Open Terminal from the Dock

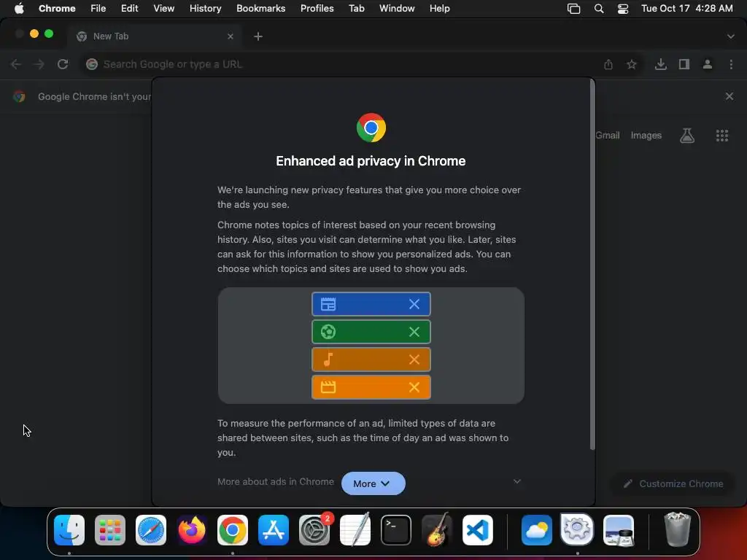396,530
